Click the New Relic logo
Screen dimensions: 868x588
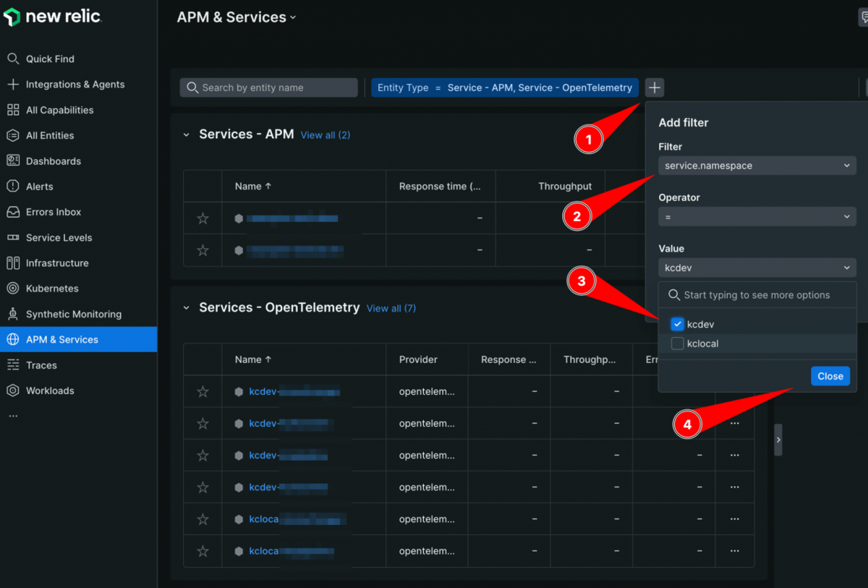pos(53,17)
